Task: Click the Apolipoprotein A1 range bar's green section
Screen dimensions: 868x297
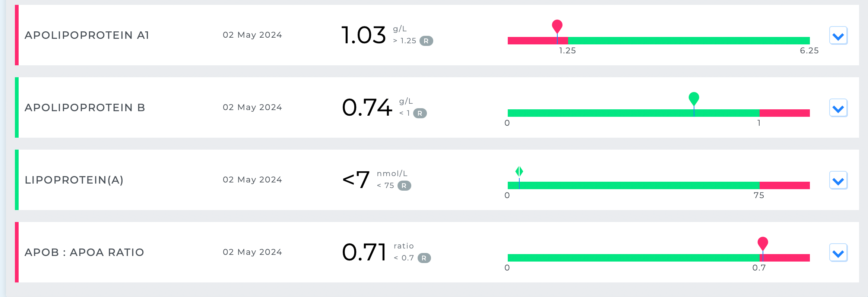Action: tap(689, 41)
